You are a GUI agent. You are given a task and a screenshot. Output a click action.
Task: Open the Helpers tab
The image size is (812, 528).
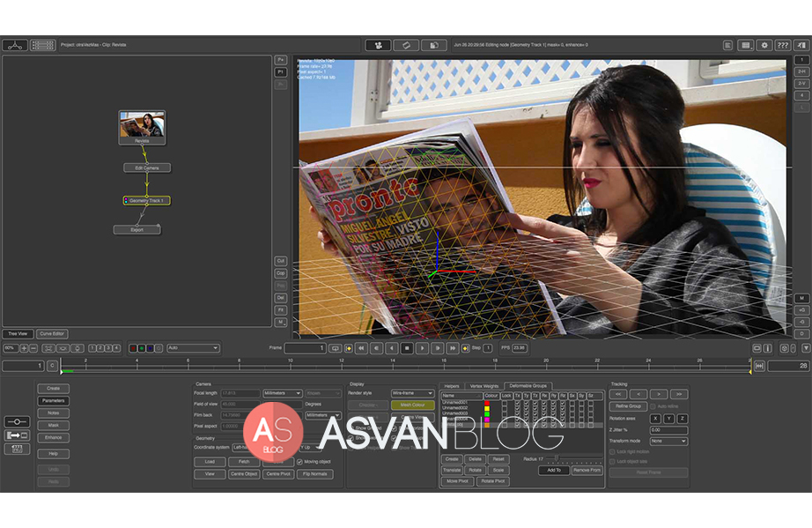coord(452,386)
